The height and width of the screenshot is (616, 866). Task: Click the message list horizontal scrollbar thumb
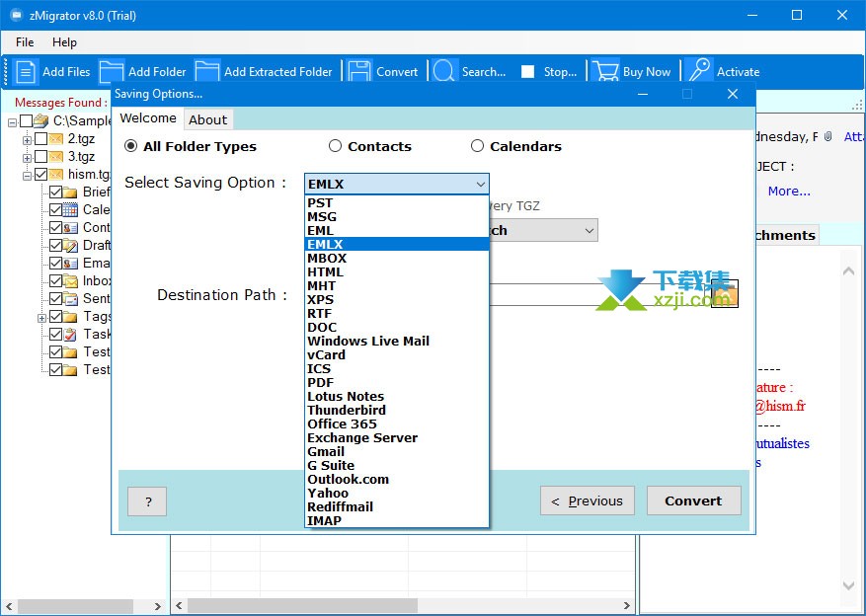click(302, 606)
